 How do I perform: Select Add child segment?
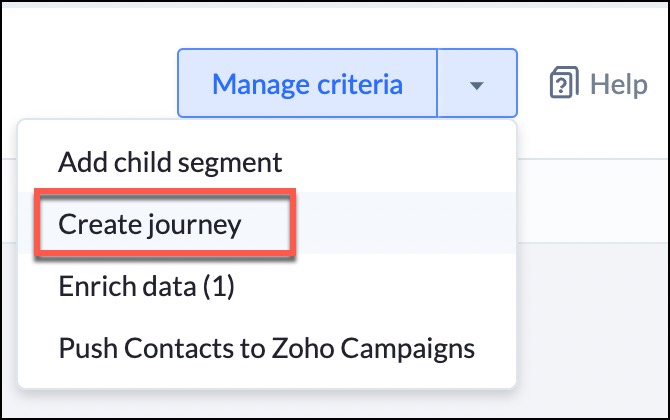(170, 161)
